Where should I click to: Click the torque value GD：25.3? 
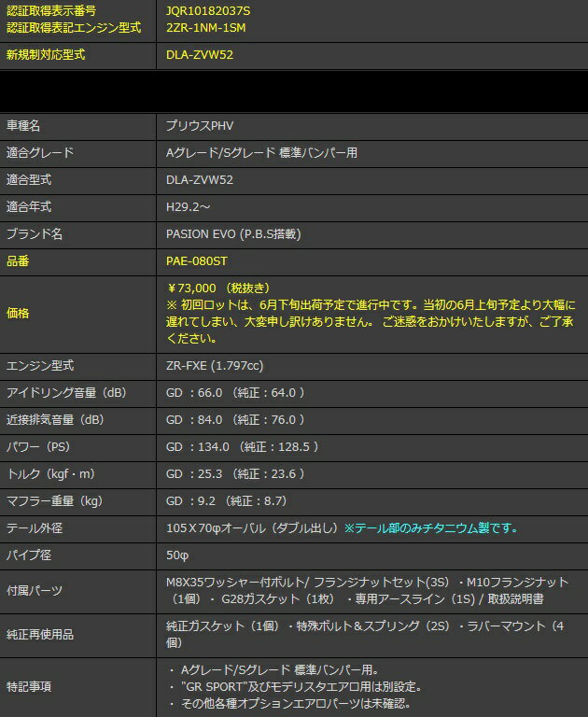click(196, 474)
